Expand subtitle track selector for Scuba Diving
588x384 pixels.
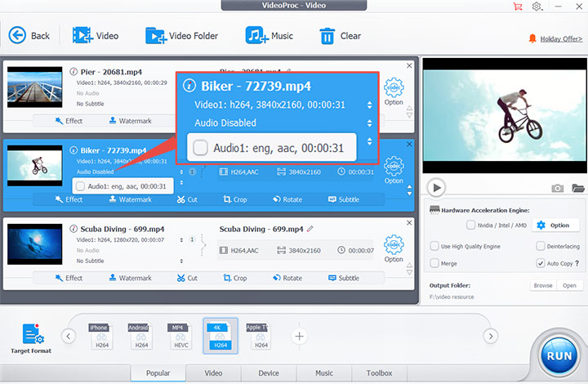click(x=181, y=261)
